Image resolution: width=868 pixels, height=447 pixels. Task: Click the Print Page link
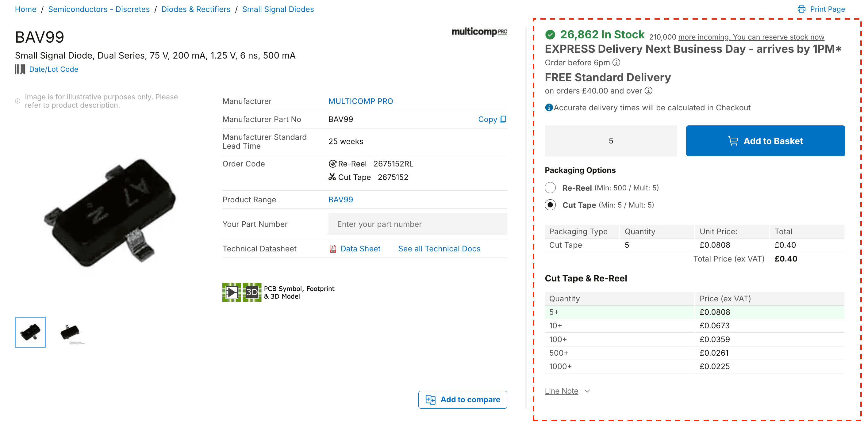click(827, 9)
